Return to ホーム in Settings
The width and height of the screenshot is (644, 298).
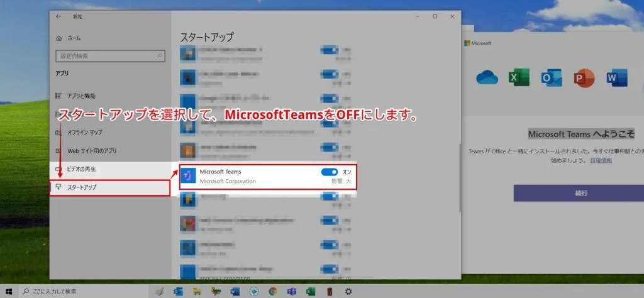click(x=74, y=38)
